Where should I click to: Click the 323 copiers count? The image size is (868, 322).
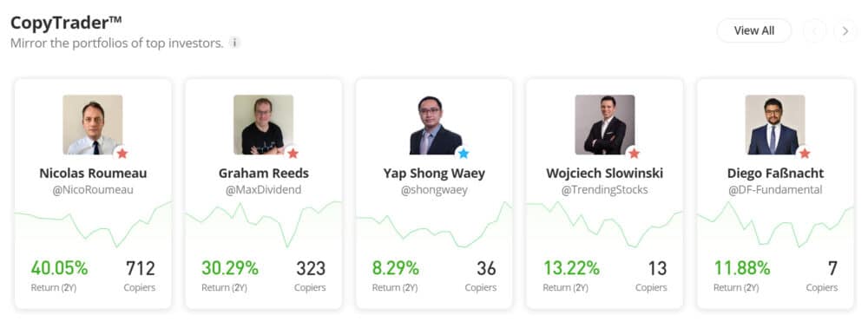point(311,269)
